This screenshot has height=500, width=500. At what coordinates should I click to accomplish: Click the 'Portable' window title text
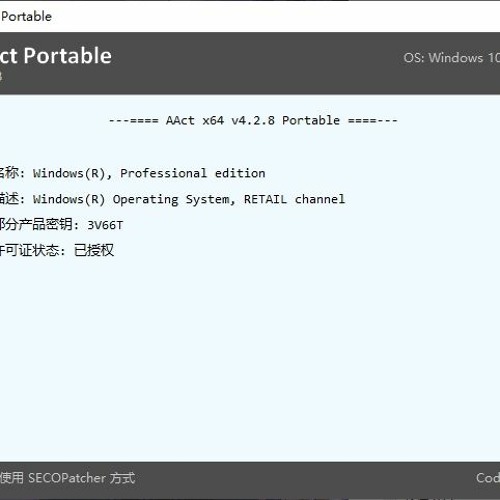coord(26,16)
